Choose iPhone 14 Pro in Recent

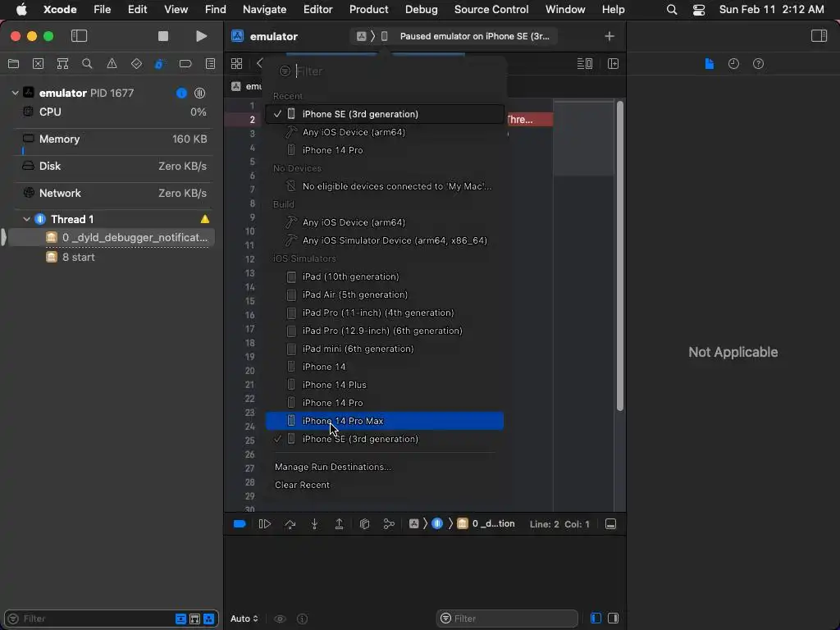pos(385,150)
